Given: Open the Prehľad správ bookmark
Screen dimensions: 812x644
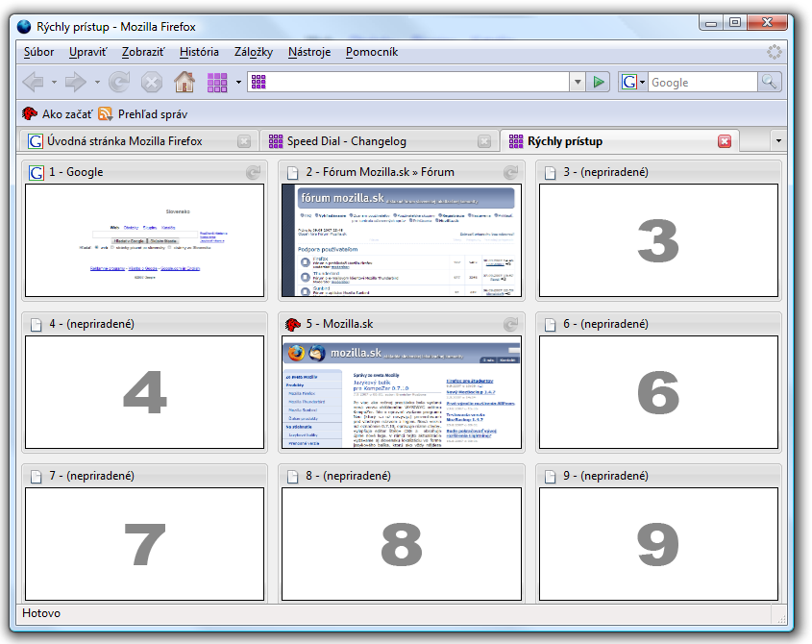Looking at the screenshot, I should pyautogui.click(x=143, y=114).
